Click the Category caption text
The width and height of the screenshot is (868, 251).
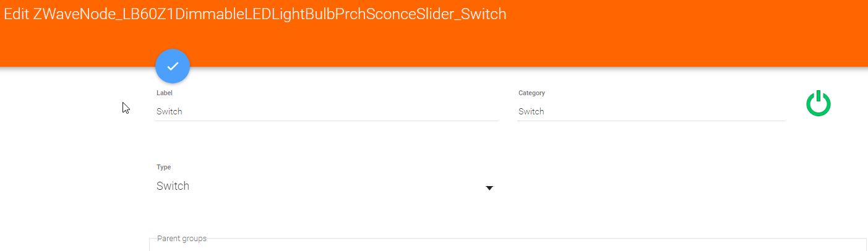[531, 93]
